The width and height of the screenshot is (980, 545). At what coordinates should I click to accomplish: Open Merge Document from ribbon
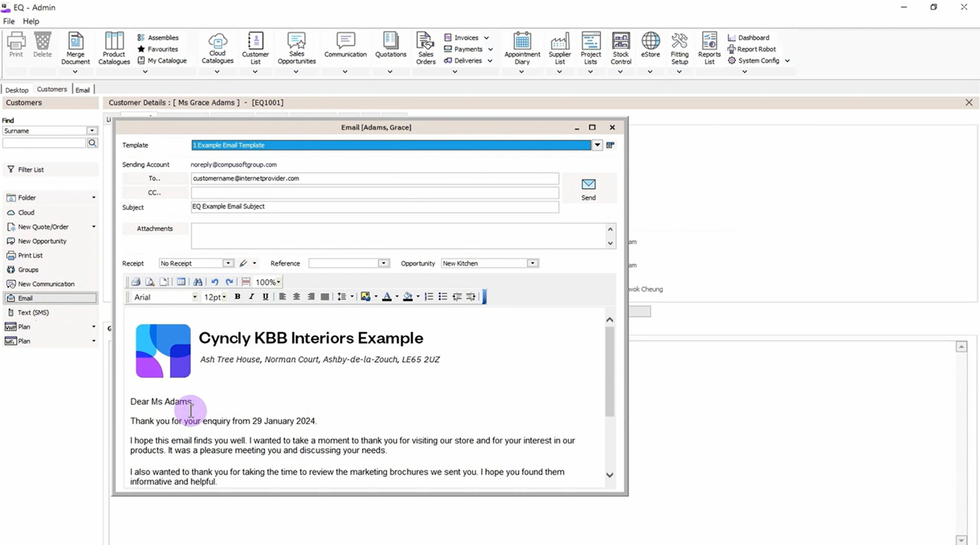pyautogui.click(x=76, y=49)
